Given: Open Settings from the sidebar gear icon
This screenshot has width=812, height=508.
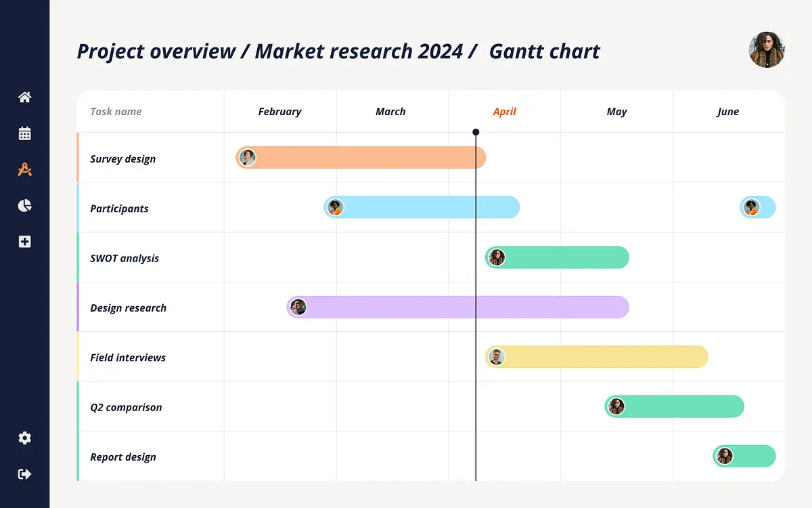Looking at the screenshot, I should click(24, 438).
